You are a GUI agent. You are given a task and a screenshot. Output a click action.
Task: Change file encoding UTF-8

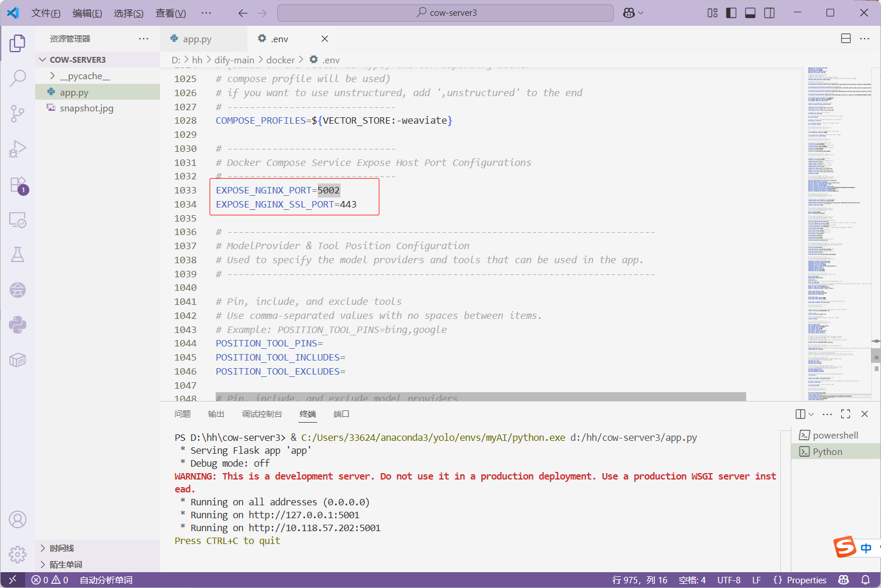point(729,580)
